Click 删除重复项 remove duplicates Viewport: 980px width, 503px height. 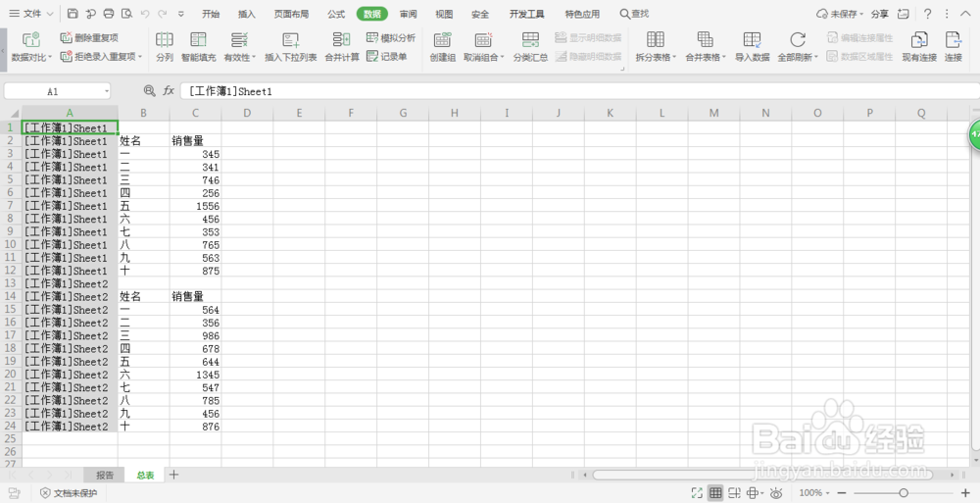point(89,37)
